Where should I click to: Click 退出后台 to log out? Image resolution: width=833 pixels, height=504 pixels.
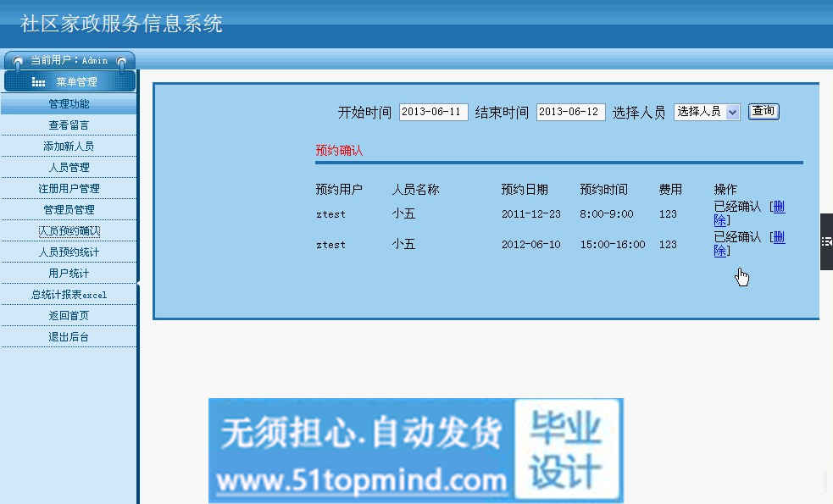point(69,337)
